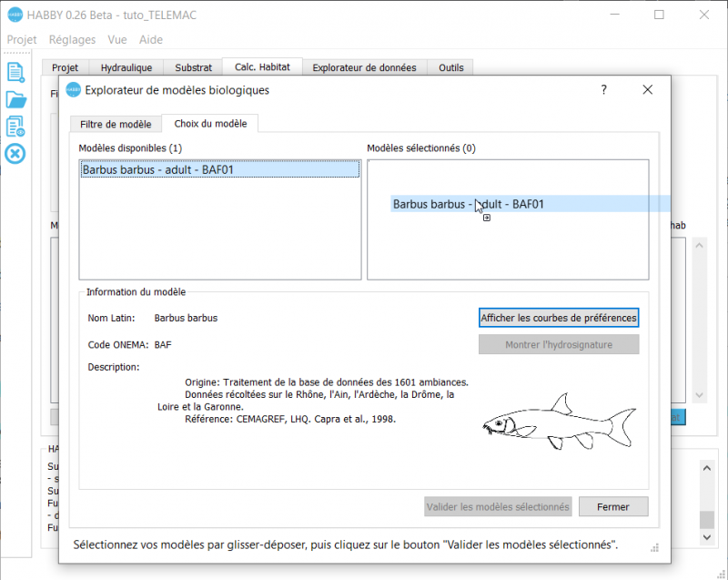Image resolution: width=728 pixels, height=580 pixels.
Task: Close the current project with the X icon
Action: pyautogui.click(x=14, y=154)
